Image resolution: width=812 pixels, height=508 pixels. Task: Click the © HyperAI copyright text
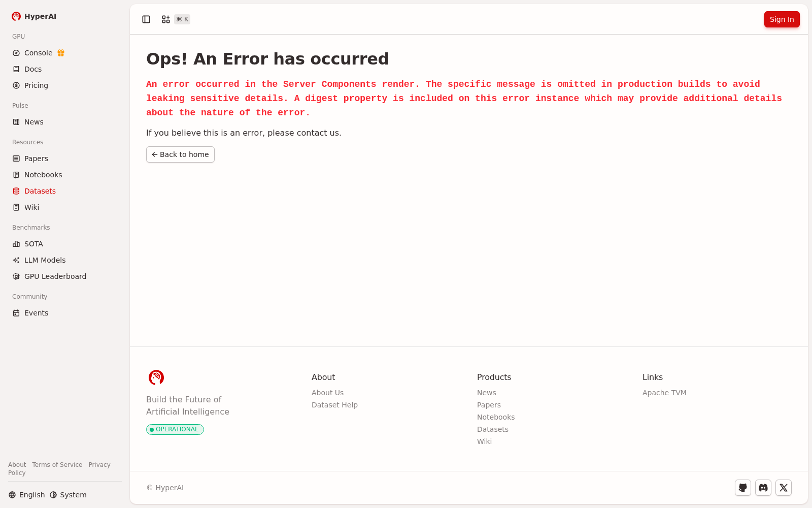pos(165,488)
